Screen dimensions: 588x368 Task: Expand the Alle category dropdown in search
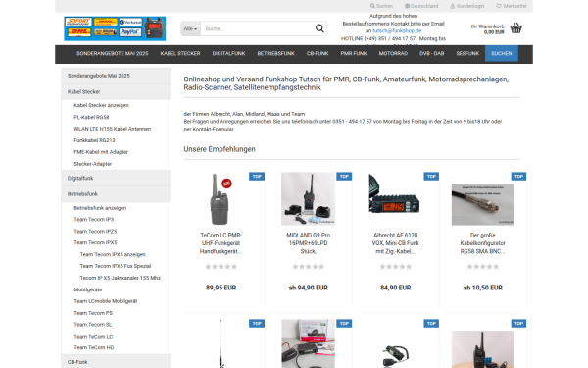coord(190,28)
